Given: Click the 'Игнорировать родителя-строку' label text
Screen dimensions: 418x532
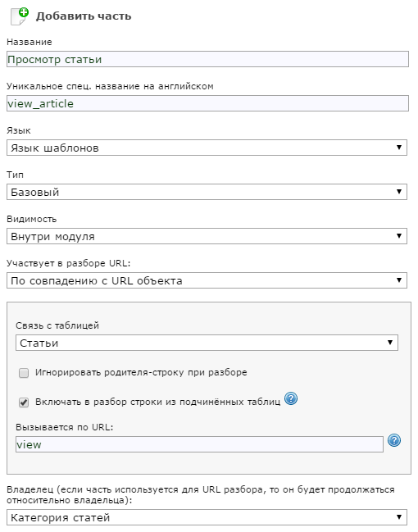Looking at the screenshot, I should (x=141, y=372).
